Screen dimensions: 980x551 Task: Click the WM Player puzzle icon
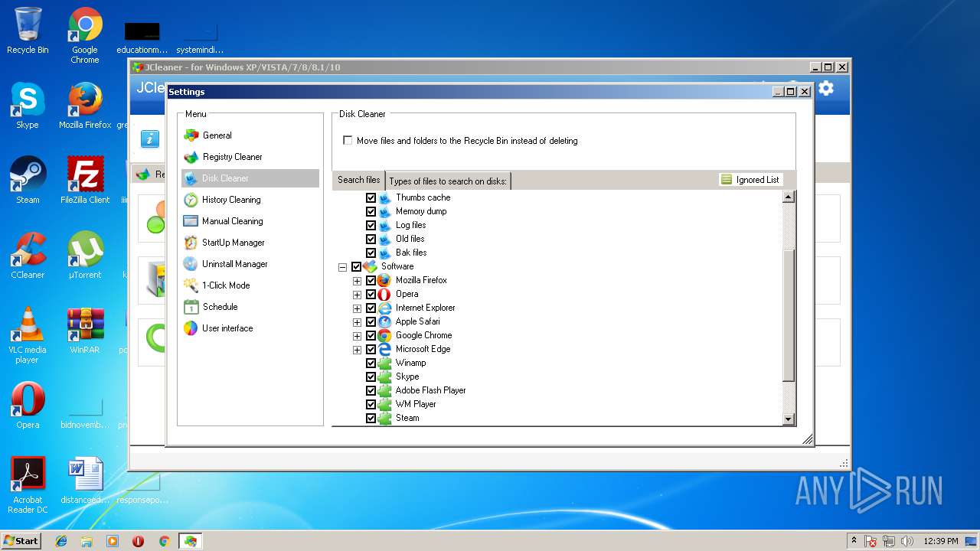(x=384, y=404)
